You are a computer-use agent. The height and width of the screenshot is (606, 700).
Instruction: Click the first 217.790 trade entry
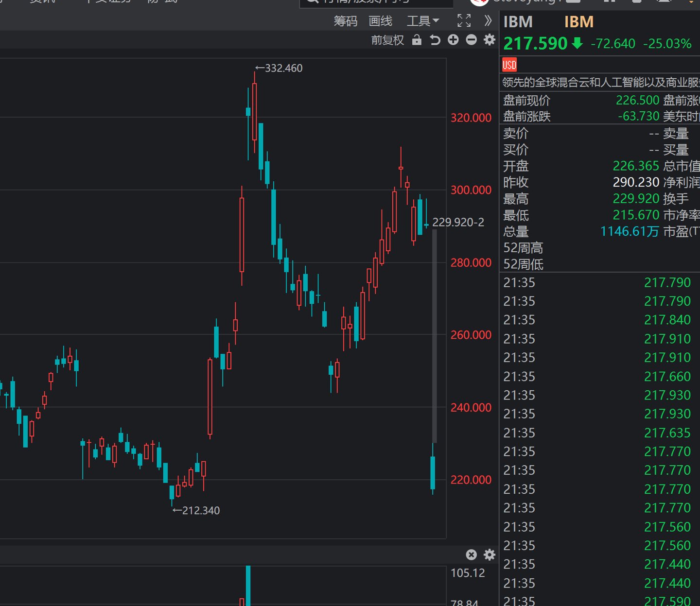[667, 282]
